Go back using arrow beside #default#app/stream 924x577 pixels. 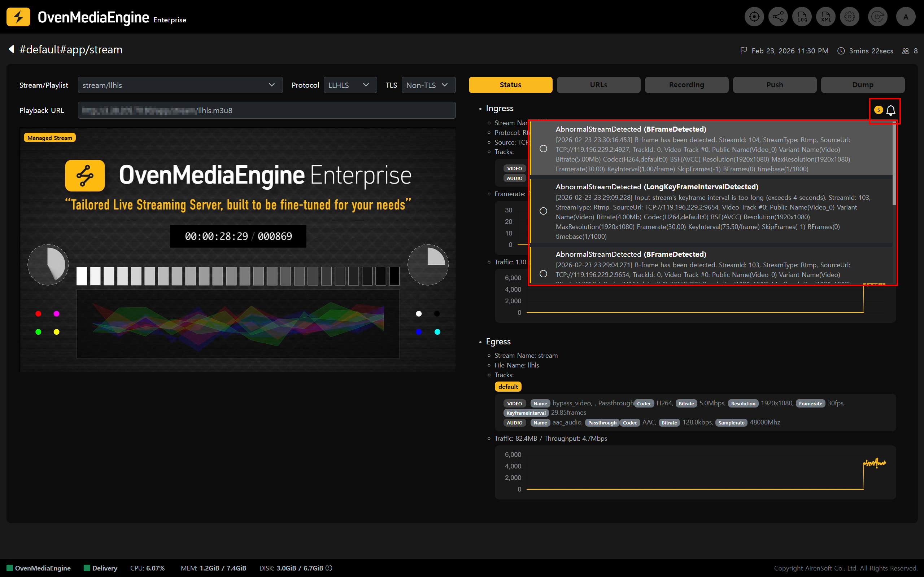tap(12, 49)
